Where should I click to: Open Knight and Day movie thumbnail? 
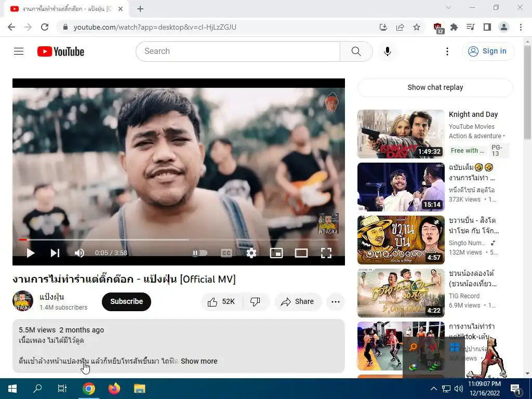401,134
